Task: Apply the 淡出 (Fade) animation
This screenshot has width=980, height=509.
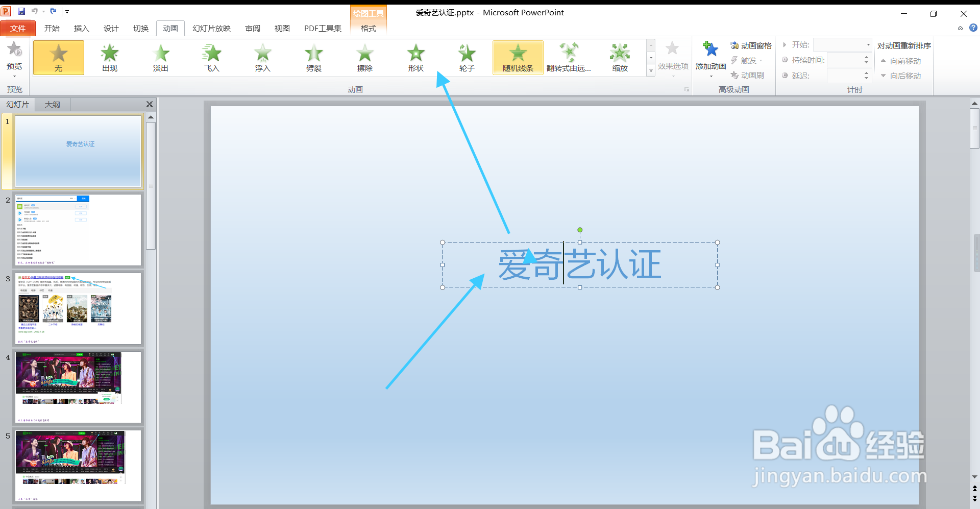Action: point(161,58)
